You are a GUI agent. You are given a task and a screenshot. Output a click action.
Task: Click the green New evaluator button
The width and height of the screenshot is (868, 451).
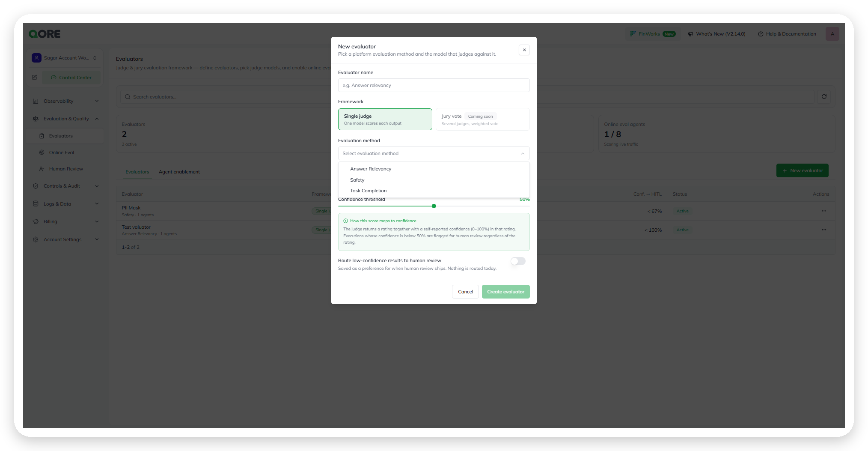pyautogui.click(x=802, y=170)
